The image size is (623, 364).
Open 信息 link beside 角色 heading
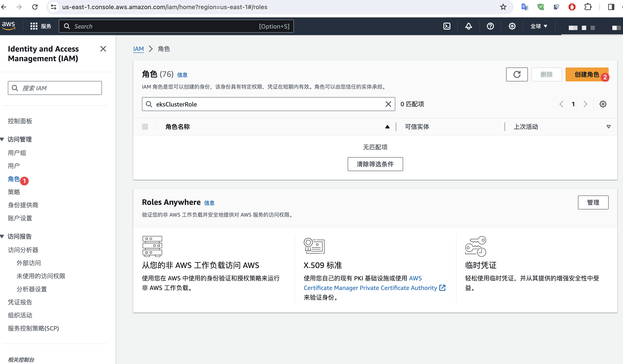tap(182, 75)
